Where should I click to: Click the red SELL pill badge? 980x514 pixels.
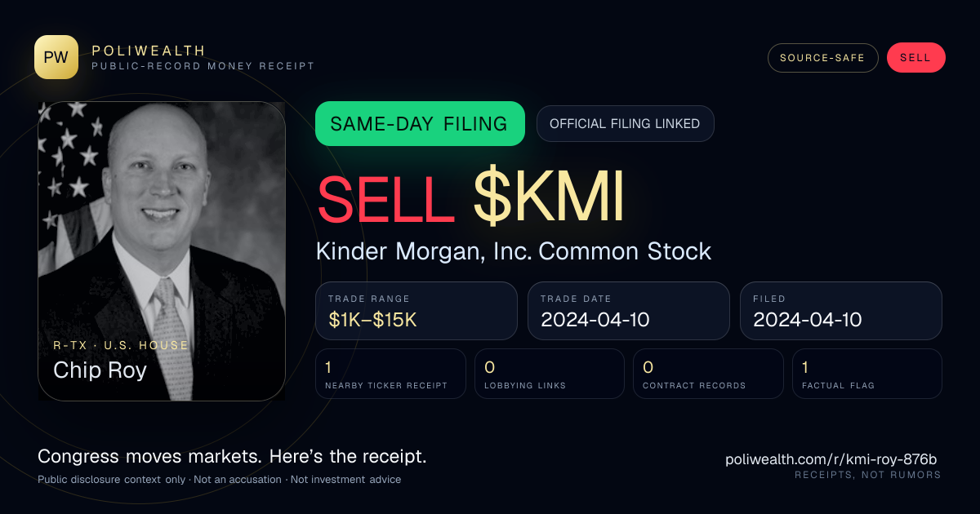[x=915, y=58]
